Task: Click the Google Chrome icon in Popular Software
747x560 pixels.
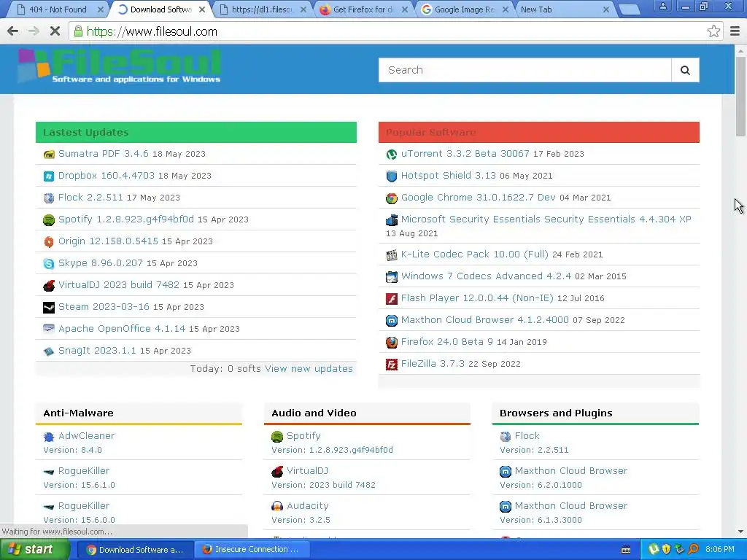Action: [392, 198]
